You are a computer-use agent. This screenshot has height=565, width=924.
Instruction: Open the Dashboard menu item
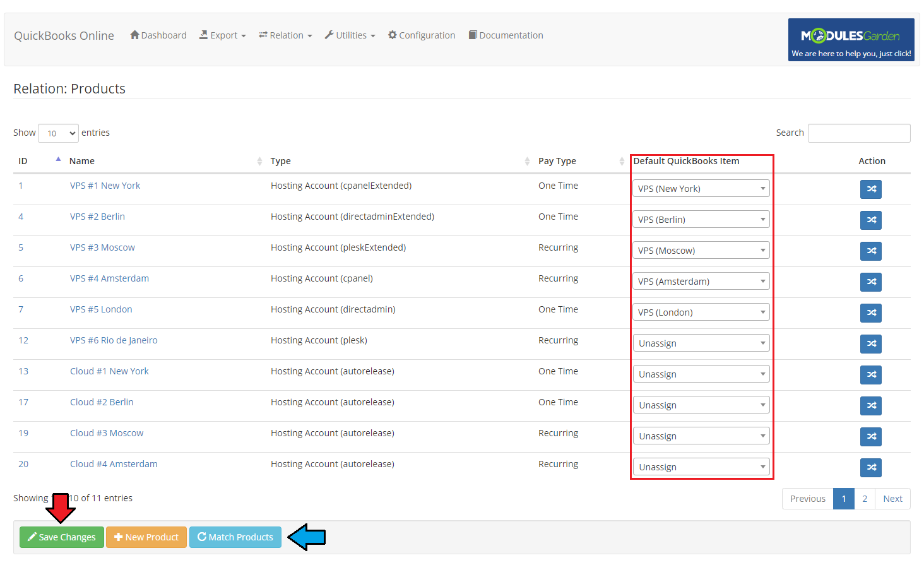[x=158, y=35]
